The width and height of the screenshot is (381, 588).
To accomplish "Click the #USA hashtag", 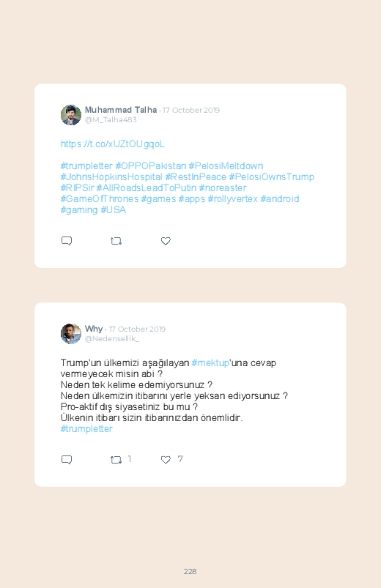I will (114, 209).
